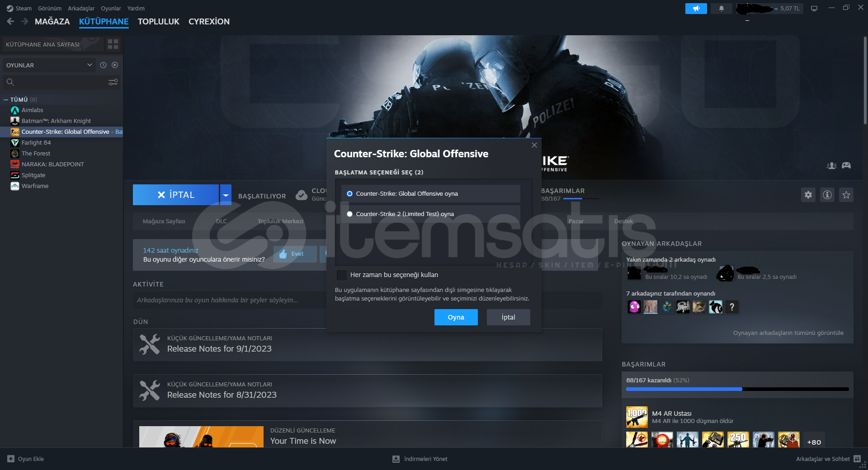Close the launch options dialog
The width and height of the screenshot is (868, 470).
pos(534,145)
